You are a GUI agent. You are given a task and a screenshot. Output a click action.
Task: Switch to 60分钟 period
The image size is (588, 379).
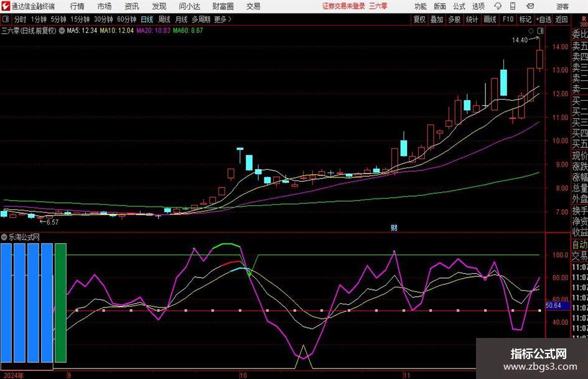coord(127,19)
